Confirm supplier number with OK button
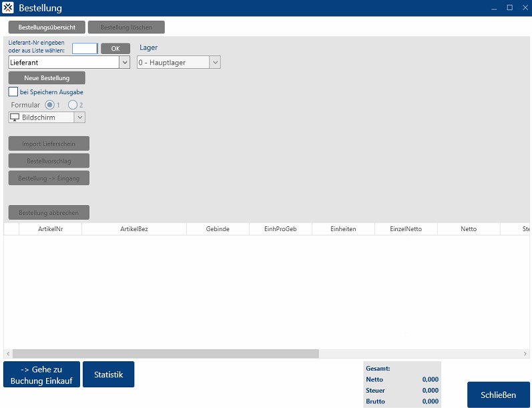This screenshot has height=408, width=532. pos(115,49)
